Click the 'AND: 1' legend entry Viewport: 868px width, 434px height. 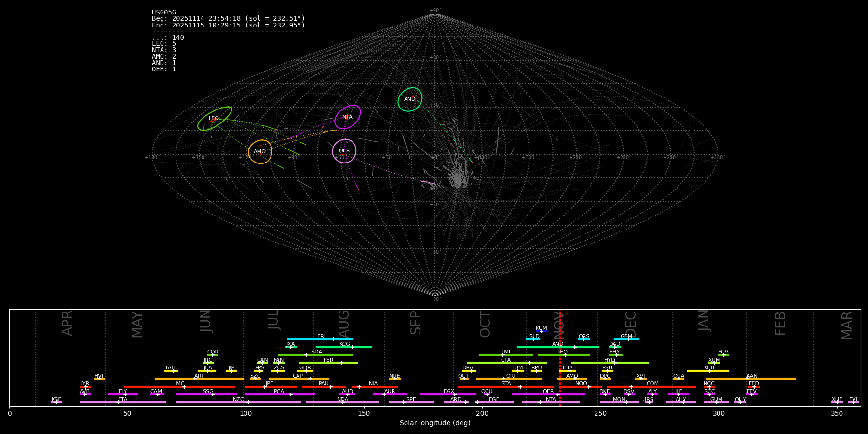click(x=164, y=63)
